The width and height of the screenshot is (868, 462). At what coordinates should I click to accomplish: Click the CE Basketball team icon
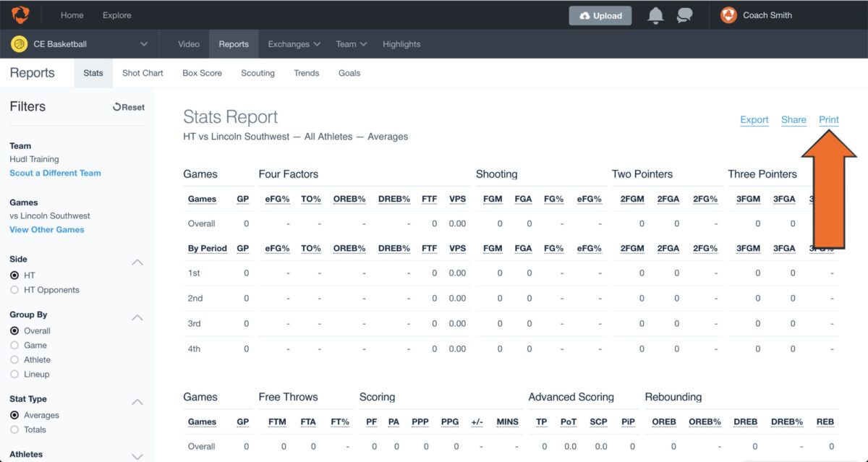(19, 44)
